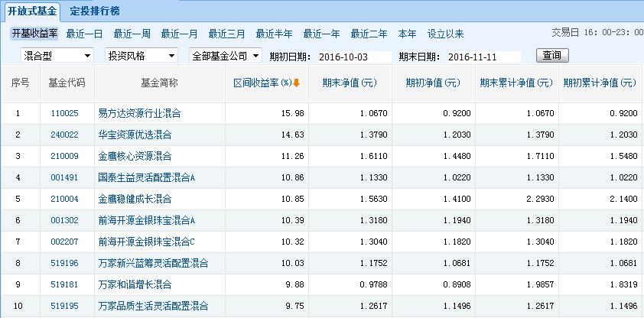The width and height of the screenshot is (644, 318).
Task: Select the 最近一年 period filter
Action: [x=321, y=34]
